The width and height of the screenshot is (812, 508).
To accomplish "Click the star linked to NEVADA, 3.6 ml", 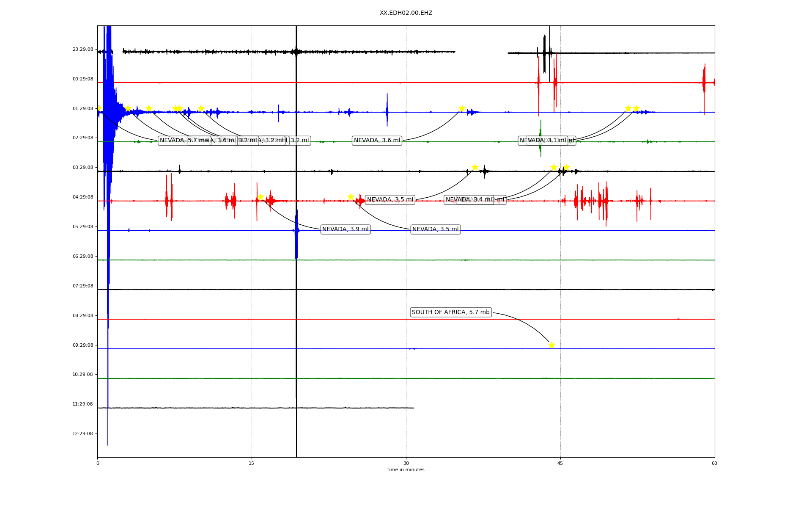I will (x=462, y=108).
